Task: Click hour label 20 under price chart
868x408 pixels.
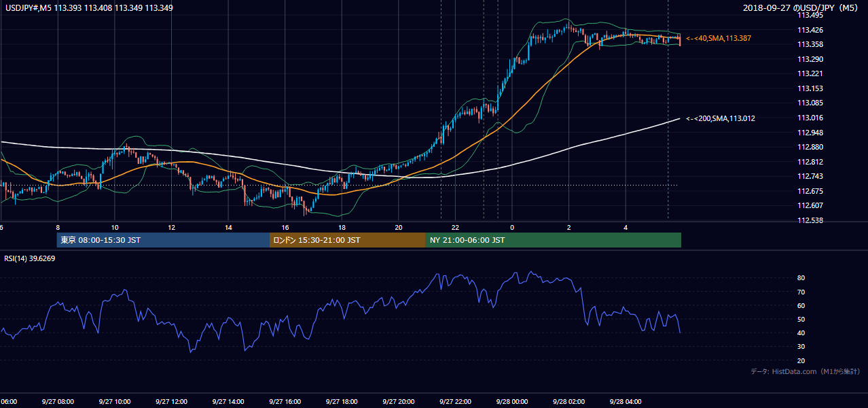Action: point(399,228)
